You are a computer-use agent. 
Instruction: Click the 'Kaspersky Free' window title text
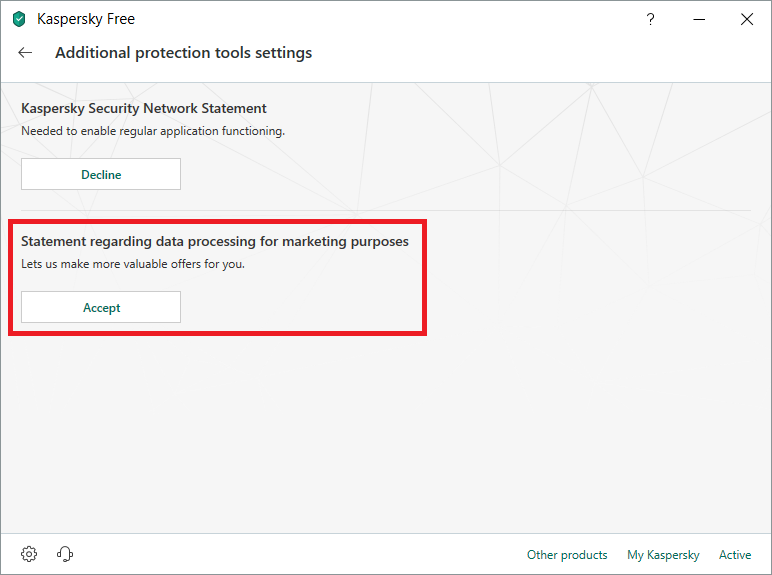click(86, 19)
